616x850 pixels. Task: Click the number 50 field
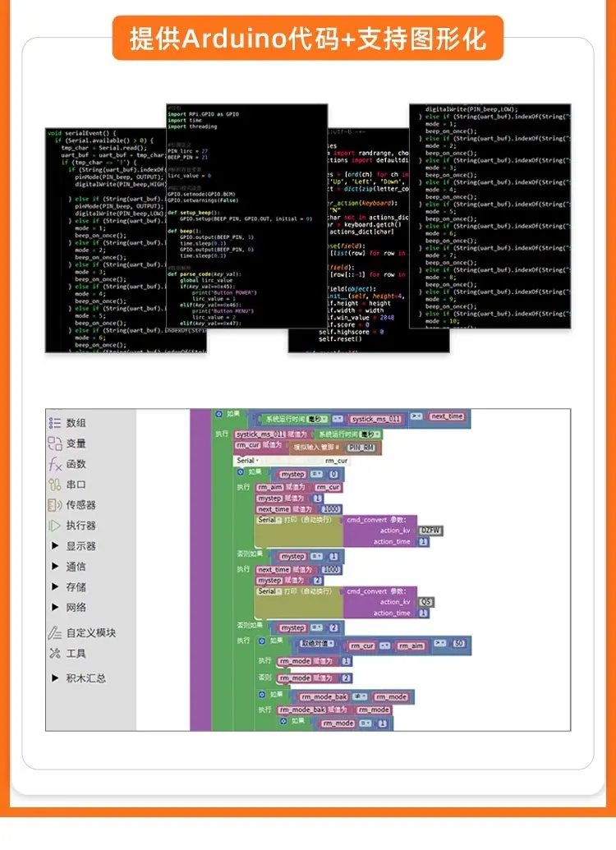click(459, 644)
